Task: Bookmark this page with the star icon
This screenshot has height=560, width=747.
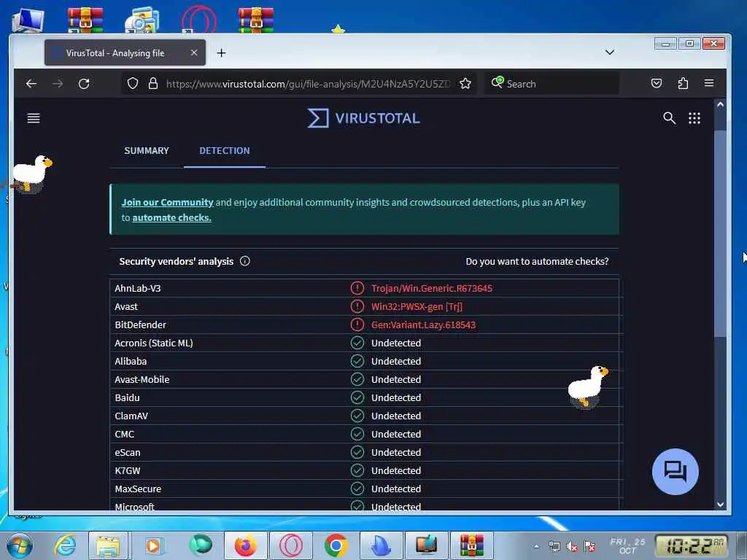Action: (465, 84)
